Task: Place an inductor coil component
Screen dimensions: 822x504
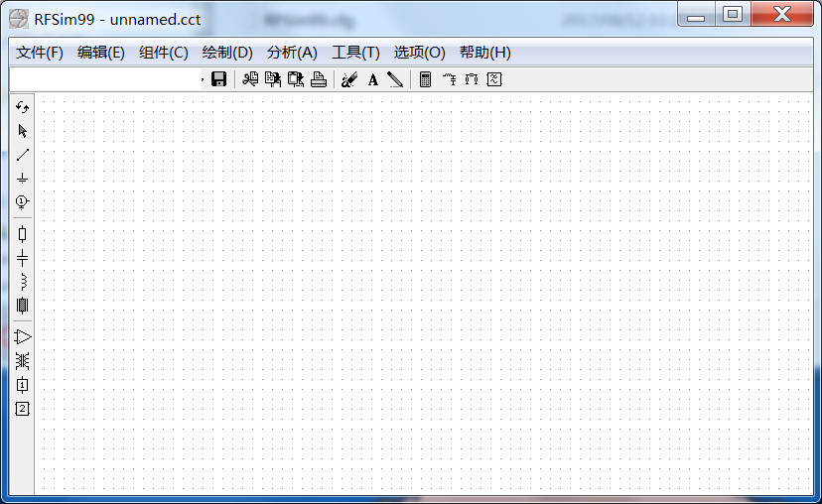Action: click(x=23, y=282)
